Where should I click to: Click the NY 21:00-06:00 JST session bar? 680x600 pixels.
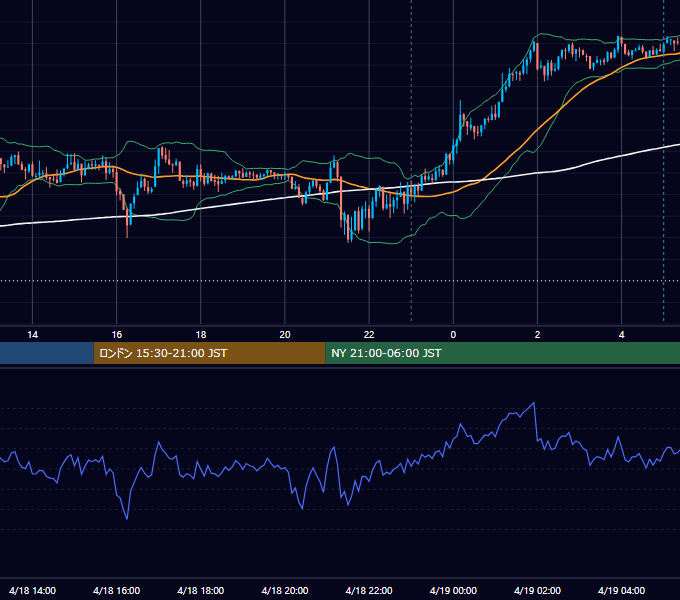[x=503, y=353]
